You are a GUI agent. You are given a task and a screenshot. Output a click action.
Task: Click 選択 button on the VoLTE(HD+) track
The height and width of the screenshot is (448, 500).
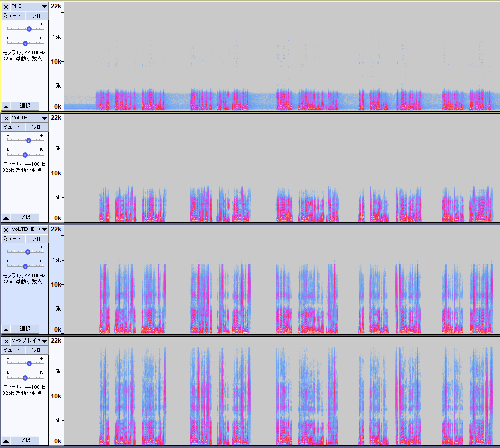[x=25, y=329]
